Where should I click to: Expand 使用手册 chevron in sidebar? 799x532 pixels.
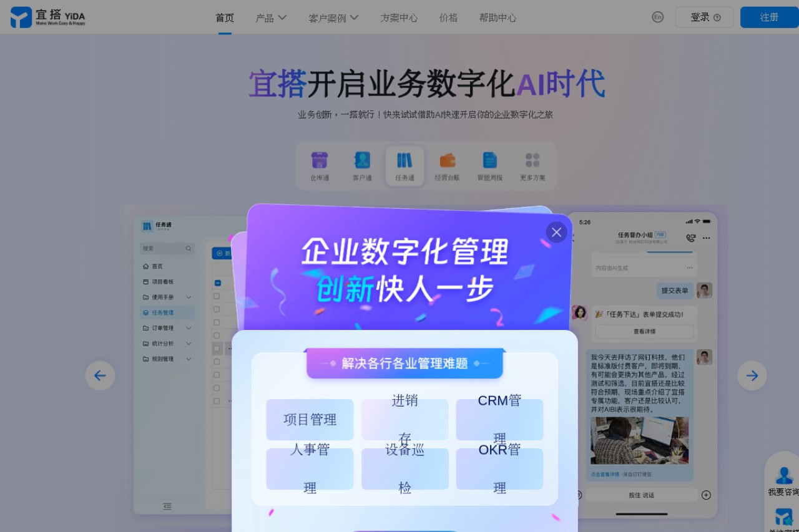point(189,297)
